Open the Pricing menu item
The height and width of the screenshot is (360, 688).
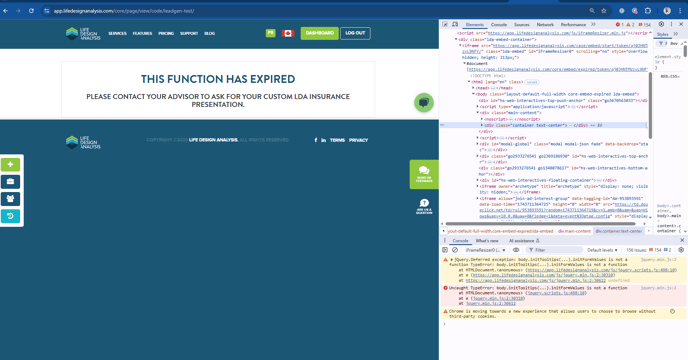pyautogui.click(x=166, y=33)
